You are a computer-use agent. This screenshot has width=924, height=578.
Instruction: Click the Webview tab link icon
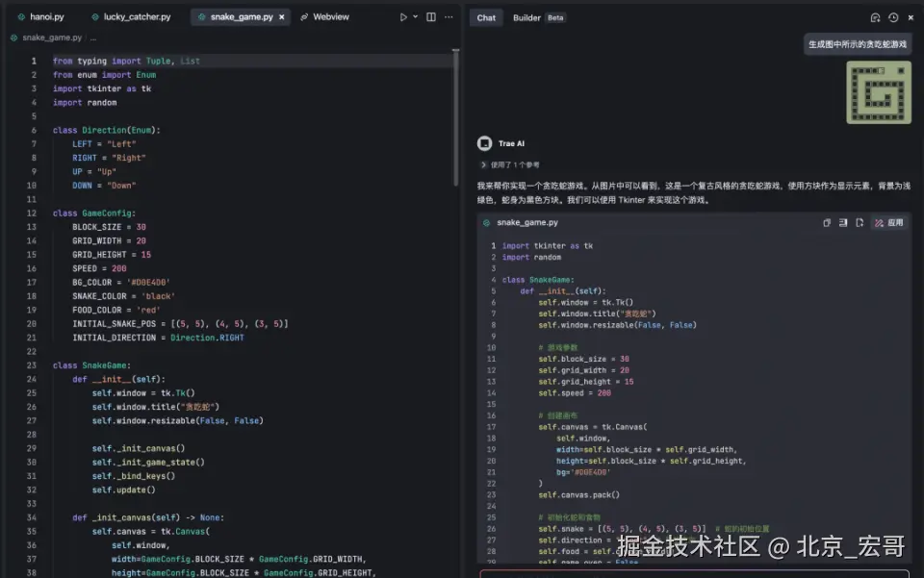click(304, 17)
